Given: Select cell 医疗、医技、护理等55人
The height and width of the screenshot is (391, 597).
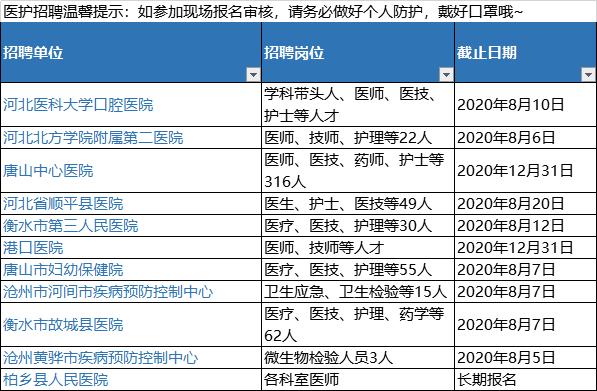Looking at the screenshot, I should 358,270.
